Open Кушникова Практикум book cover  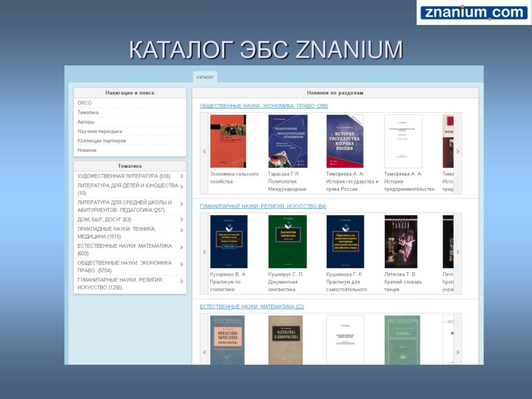(x=345, y=242)
